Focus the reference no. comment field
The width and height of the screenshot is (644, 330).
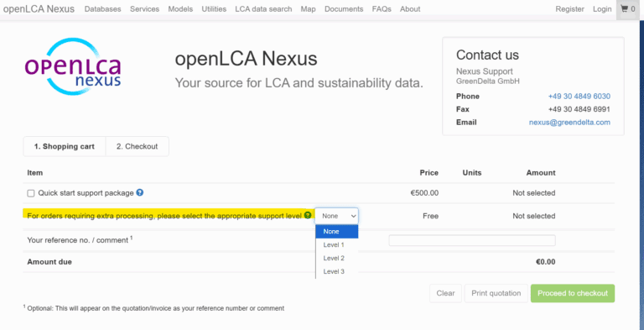click(x=472, y=240)
